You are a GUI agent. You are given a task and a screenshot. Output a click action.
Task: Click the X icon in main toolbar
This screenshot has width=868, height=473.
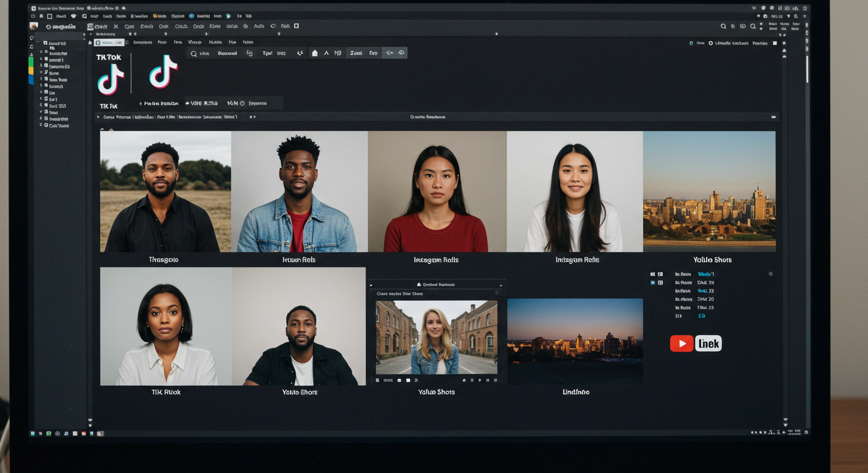115,26
